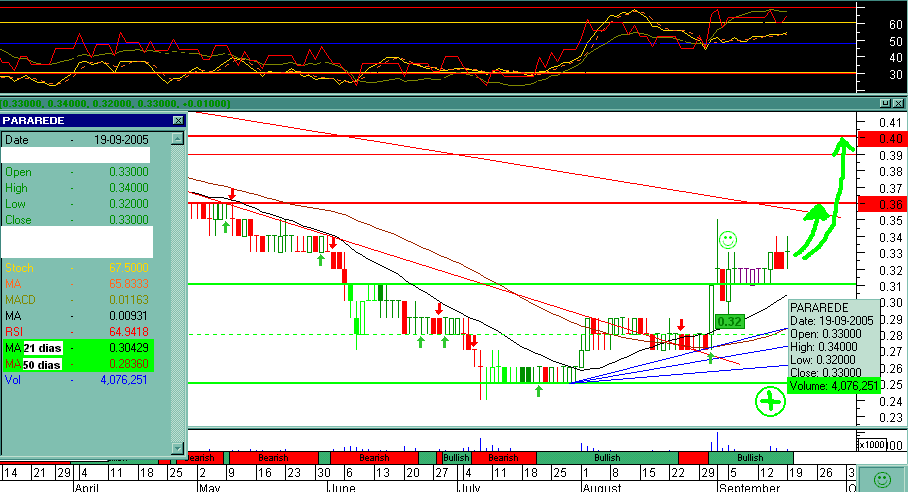Click the 0.41 label on price axis
908x492 pixels.
tap(891, 122)
